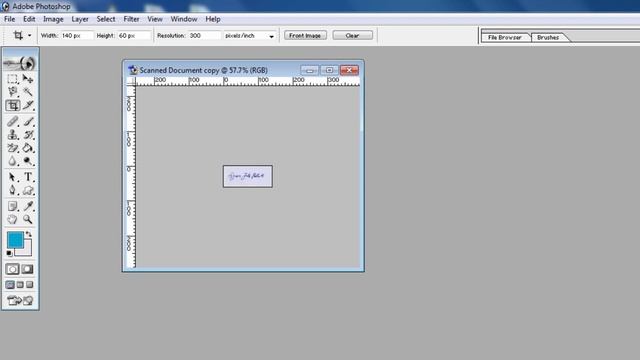
Task: Select the History Brush tool
Action: coord(28,135)
